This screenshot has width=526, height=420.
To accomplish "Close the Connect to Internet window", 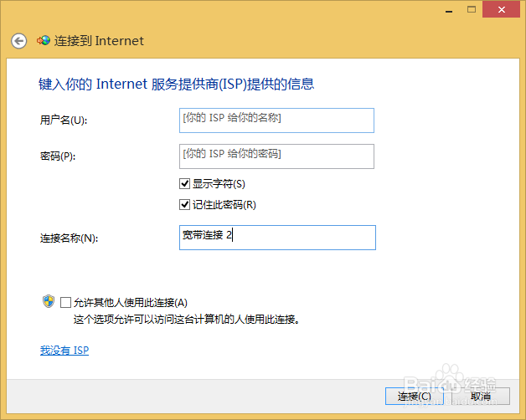I will (x=501, y=9).
